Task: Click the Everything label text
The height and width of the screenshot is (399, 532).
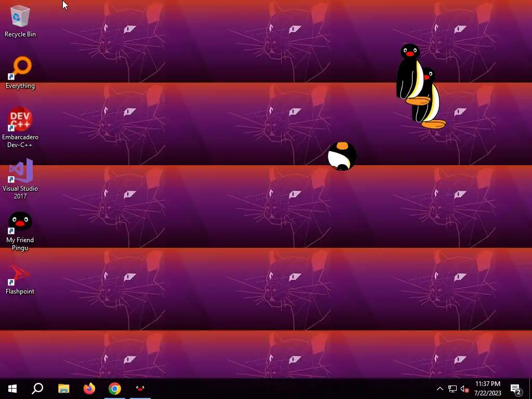Action: point(20,86)
